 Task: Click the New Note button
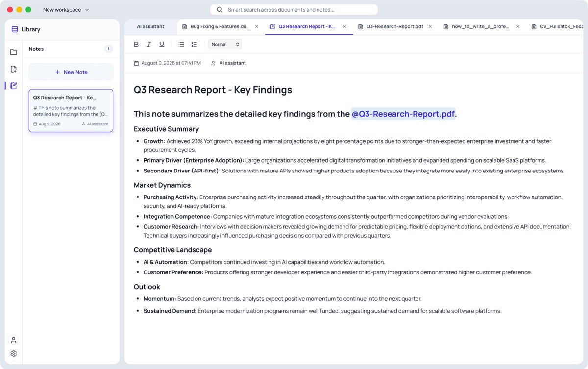(x=71, y=72)
